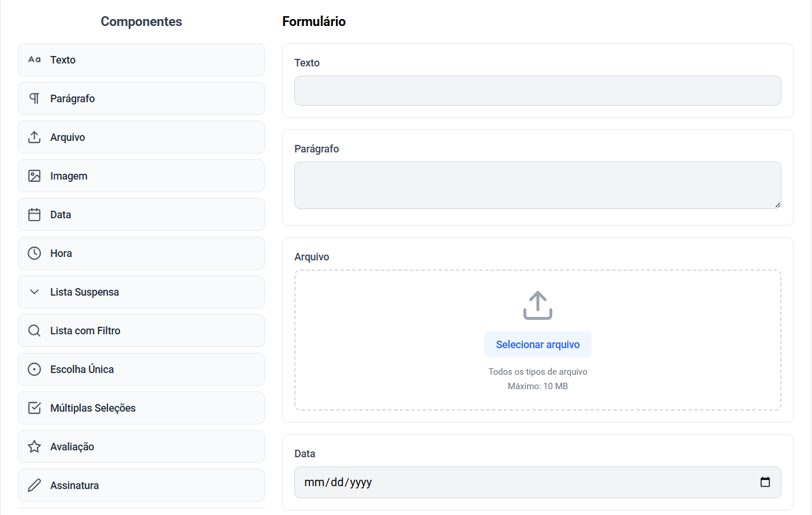Click the Escolha Única radio icon
This screenshot has height=515, width=812.
point(35,369)
